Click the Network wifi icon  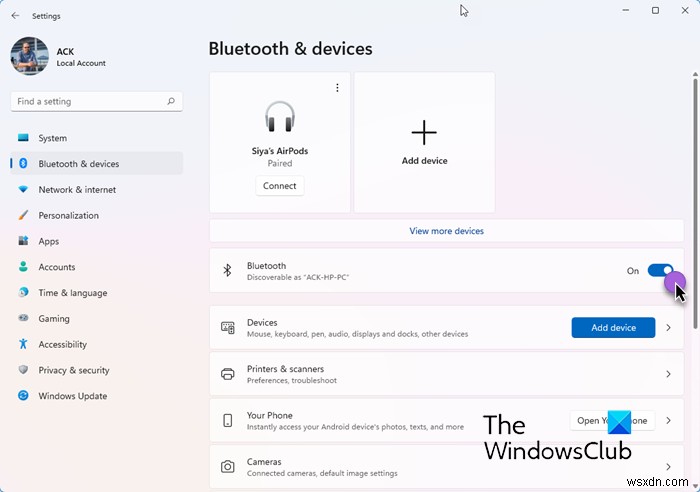pos(23,189)
